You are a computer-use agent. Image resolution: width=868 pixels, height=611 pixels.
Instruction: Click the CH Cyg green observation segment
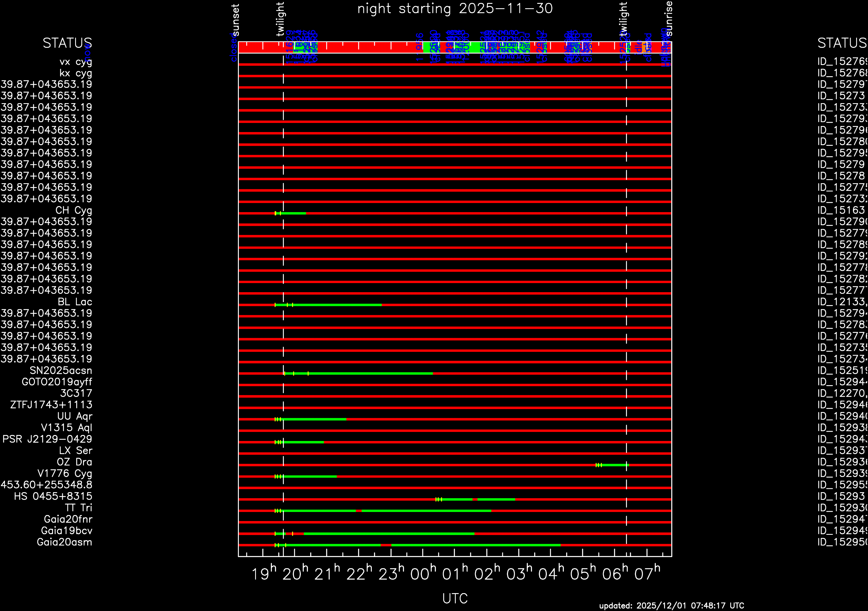(x=293, y=213)
